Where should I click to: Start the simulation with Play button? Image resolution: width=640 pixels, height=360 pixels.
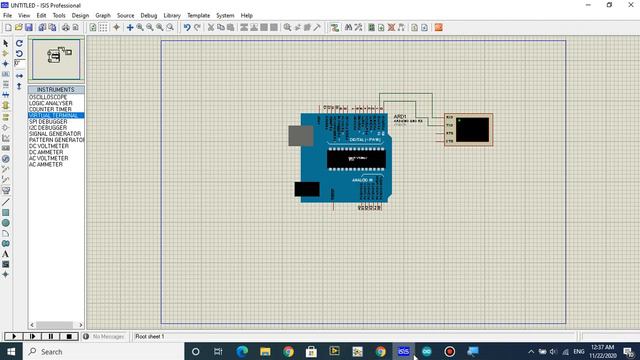click(x=13, y=336)
